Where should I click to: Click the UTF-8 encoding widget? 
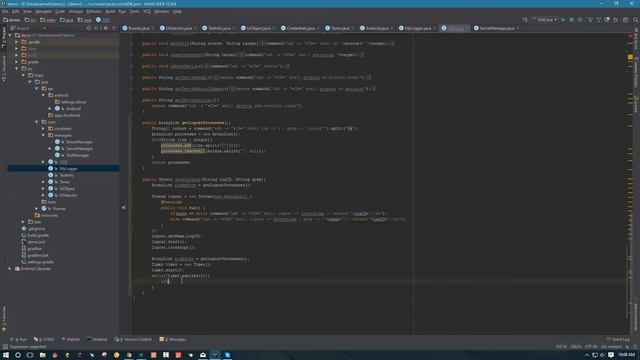point(591,347)
